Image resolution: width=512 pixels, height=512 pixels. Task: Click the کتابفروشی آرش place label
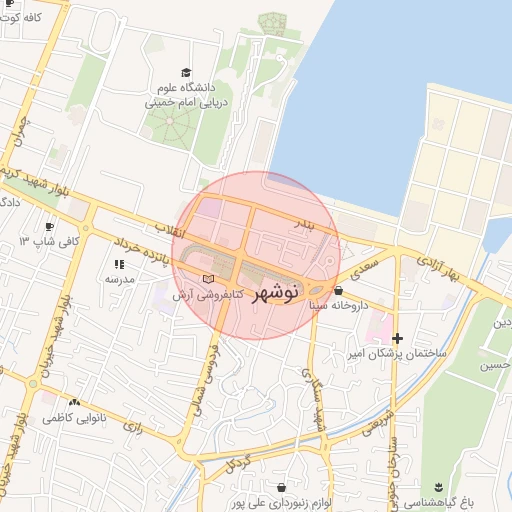208,295
